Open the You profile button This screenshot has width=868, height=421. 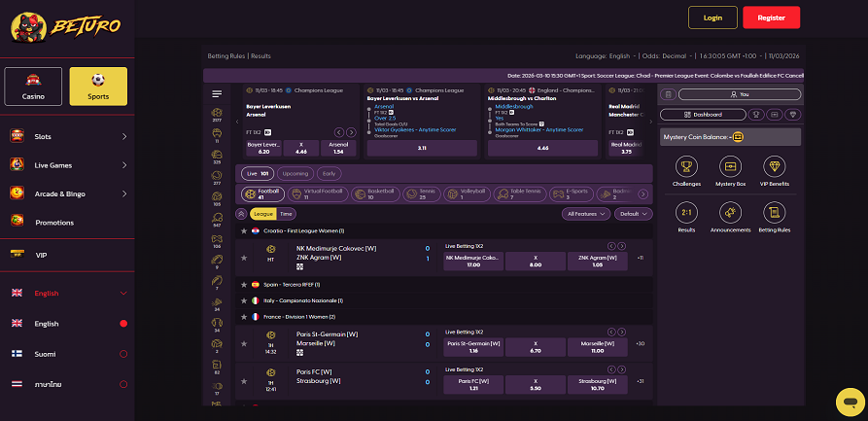click(x=740, y=94)
